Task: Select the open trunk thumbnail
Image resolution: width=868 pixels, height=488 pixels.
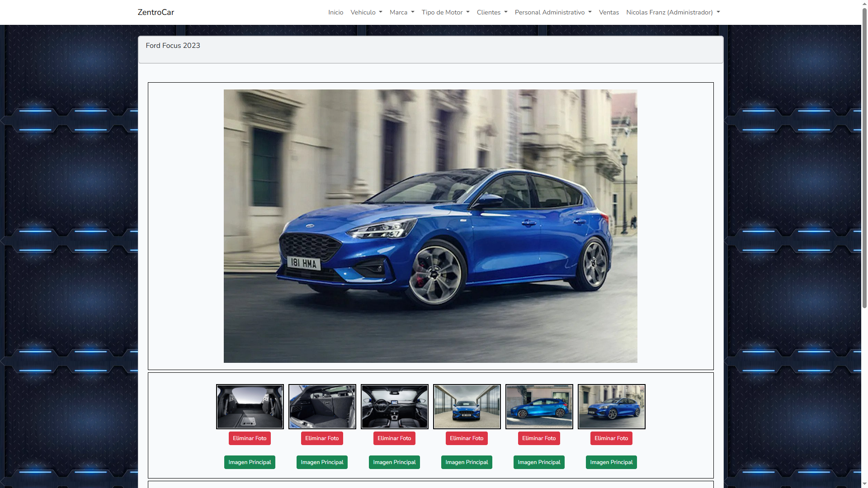Action: pos(322,407)
